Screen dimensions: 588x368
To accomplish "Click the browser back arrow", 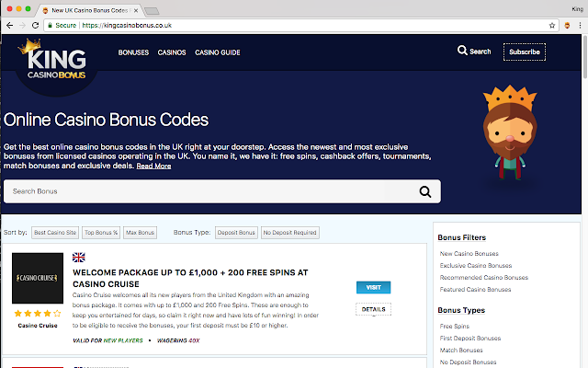I will click(10, 25).
